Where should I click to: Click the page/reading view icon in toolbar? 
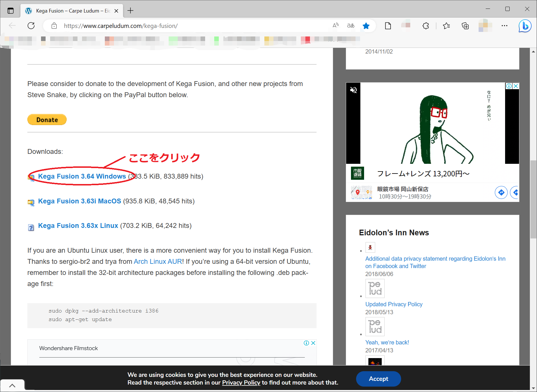(x=388, y=26)
